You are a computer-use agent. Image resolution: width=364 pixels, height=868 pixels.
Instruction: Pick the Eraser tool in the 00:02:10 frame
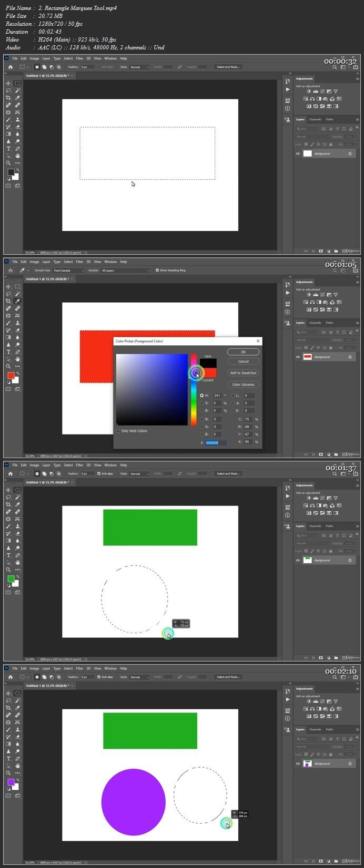coord(17,737)
